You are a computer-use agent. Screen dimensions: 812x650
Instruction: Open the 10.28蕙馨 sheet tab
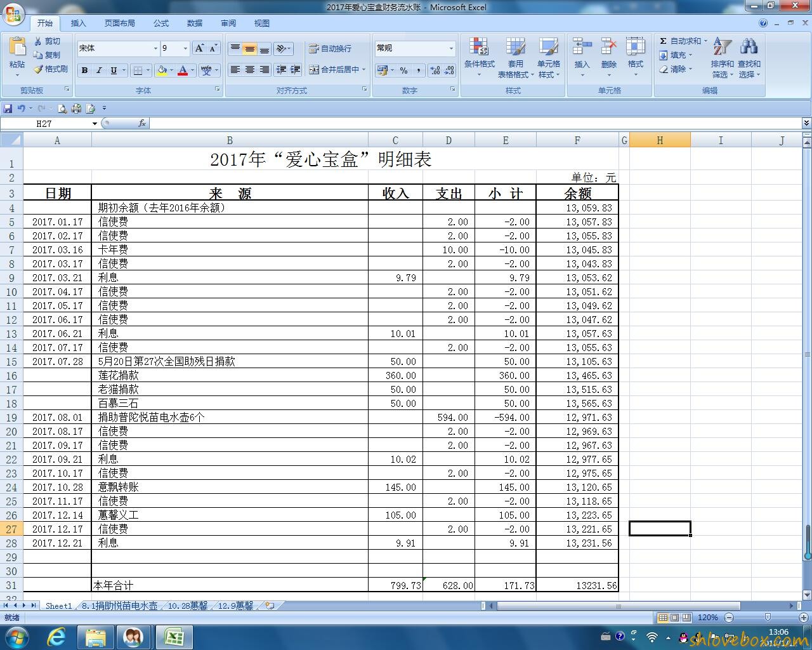188,606
